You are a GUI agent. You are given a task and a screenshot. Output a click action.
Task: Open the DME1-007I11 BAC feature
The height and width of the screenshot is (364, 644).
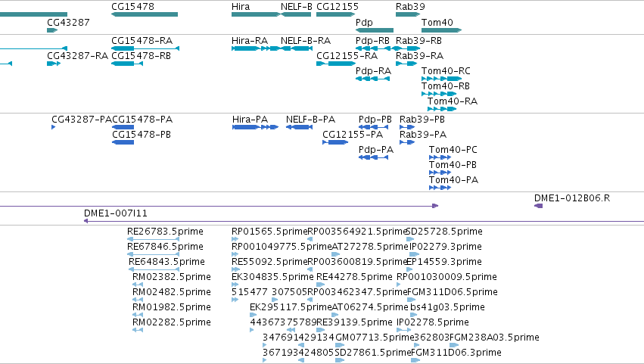364,222
